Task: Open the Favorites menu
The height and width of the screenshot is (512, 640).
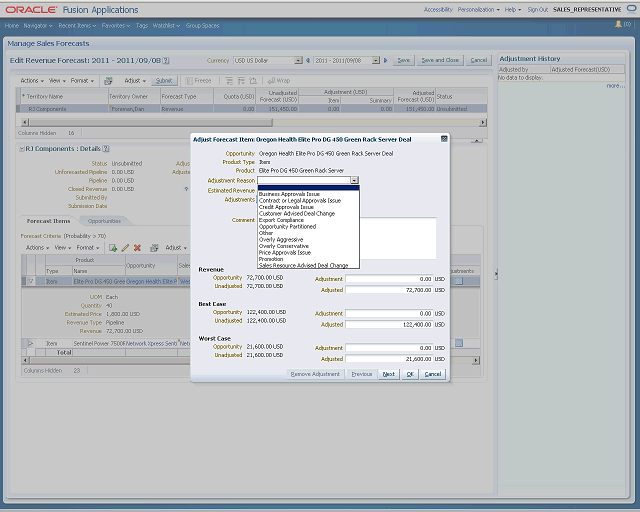Action: click(x=116, y=26)
